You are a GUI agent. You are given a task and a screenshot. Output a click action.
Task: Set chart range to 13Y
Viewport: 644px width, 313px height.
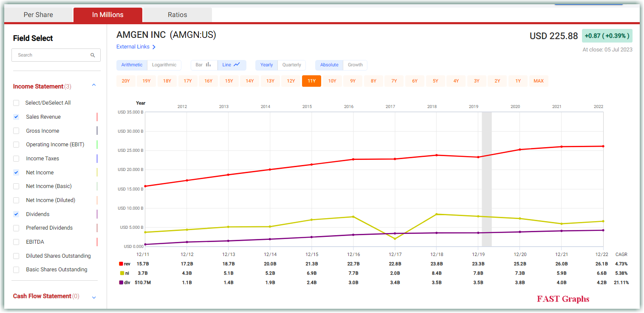[270, 81]
